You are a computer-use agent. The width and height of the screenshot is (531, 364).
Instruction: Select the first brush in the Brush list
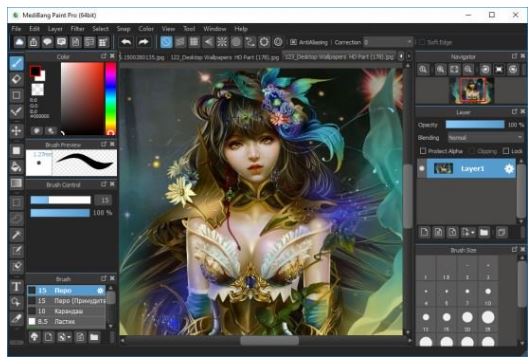66,290
